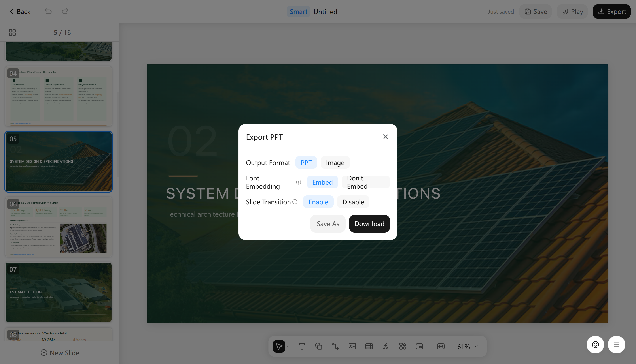Select slide 04 Strategic Pillars thumbnail
The width and height of the screenshot is (636, 364).
point(59,96)
